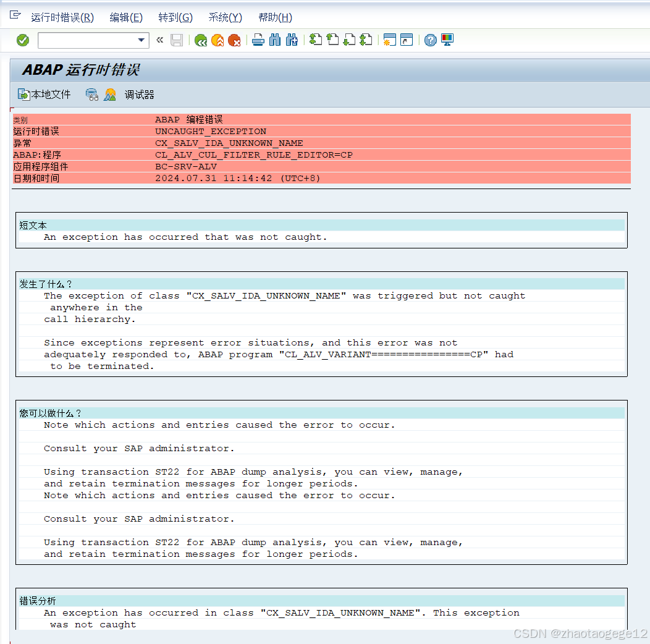This screenshot has height=644, width=650.
Task: Open the 系统(Y) menu
Action: 224,17
